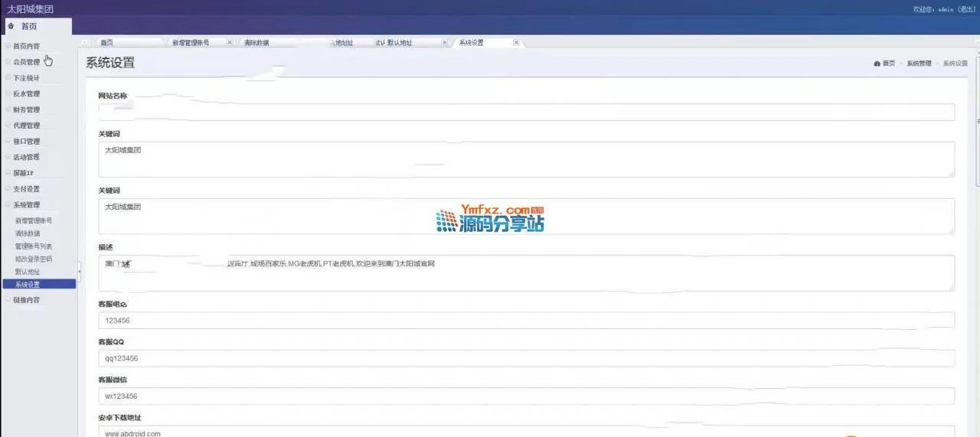Open the 下注统计 sidebar section
Image resolution: width=980 pixels, height=437 pixels.
click(26, 78)
